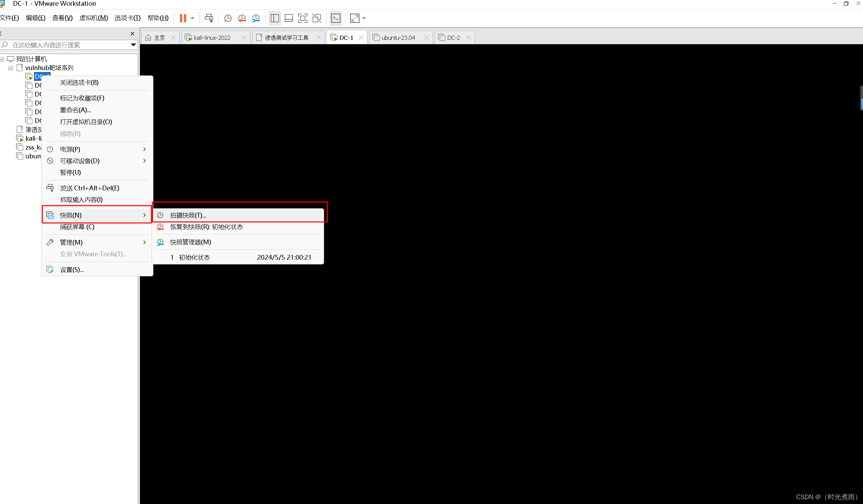Open the 虚拟机(M) menu

tap(94, 18)
